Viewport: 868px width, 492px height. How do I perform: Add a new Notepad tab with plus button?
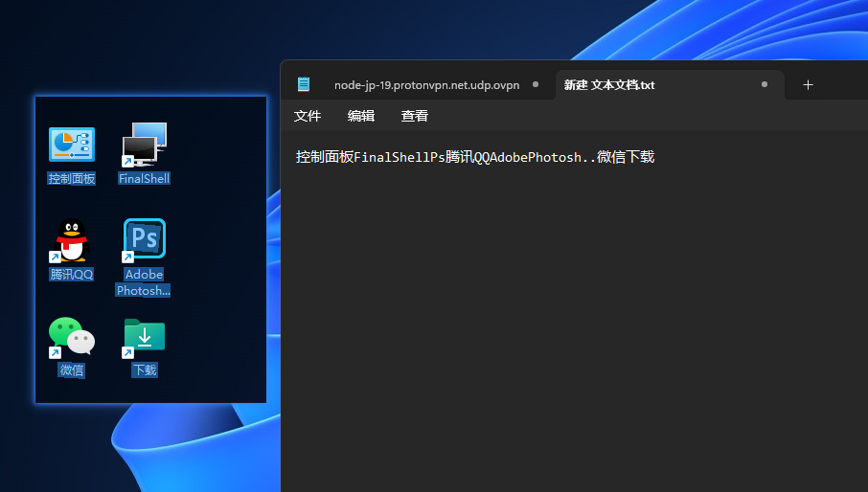[x=808, y=84]
